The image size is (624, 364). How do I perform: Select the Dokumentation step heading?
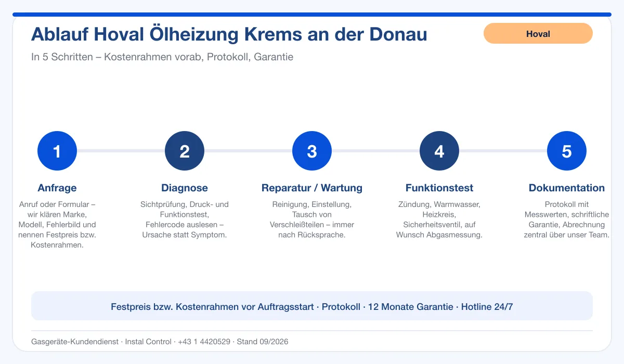567,188
